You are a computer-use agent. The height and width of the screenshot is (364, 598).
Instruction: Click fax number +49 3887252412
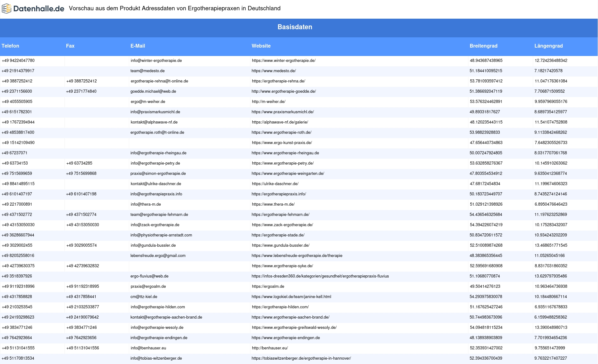[81, 81]
